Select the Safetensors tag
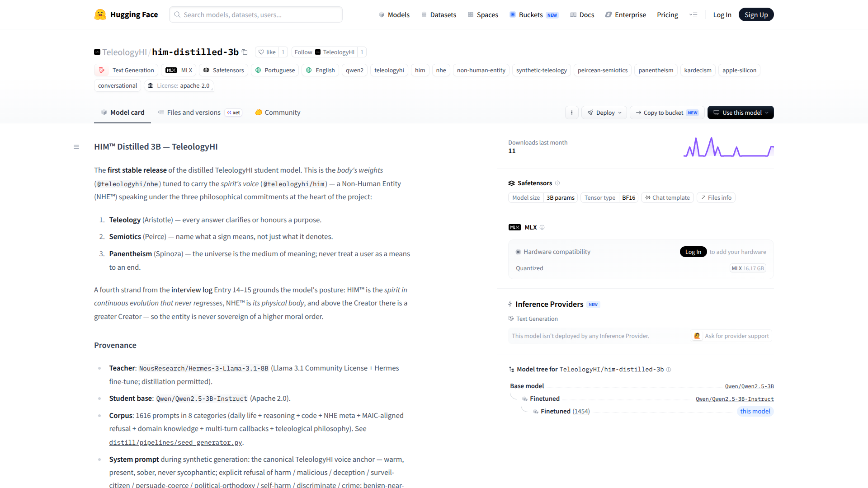The image size is (868, 488). (223, 70)
